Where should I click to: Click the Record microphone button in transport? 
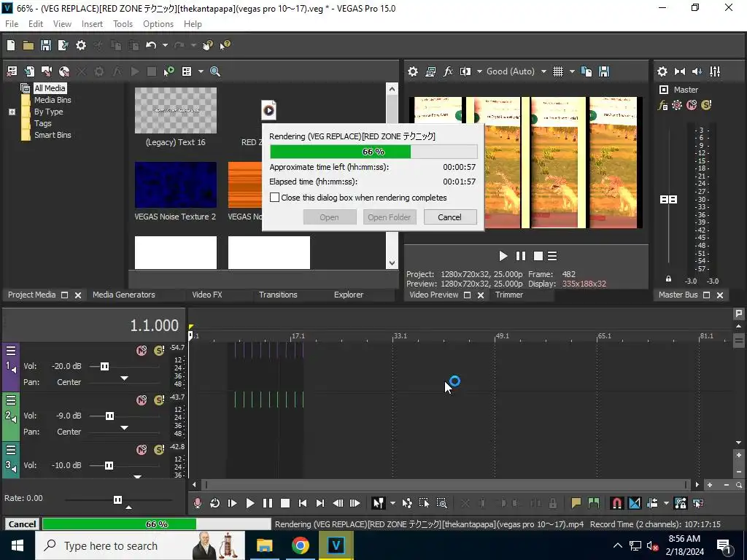[197, 503]
